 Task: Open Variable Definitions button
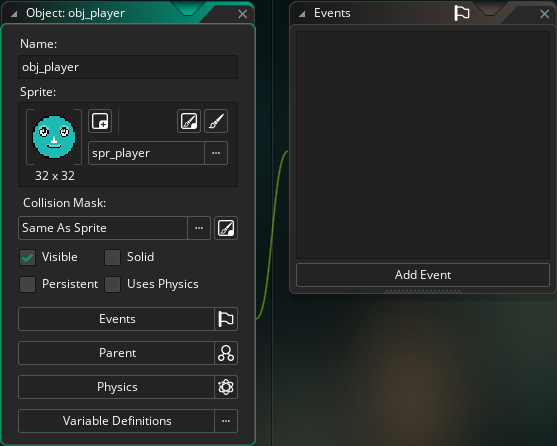[x=117, y=421]
